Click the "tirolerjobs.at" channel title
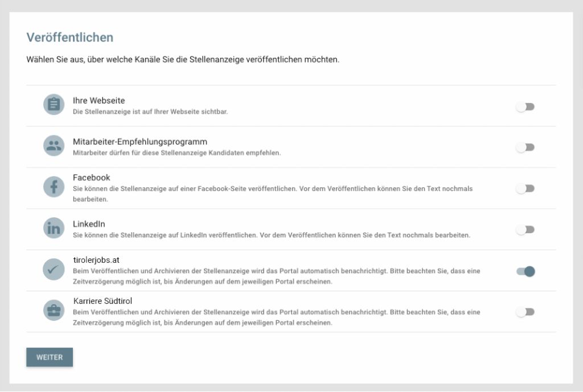583x392 pixels. point(96,261)
